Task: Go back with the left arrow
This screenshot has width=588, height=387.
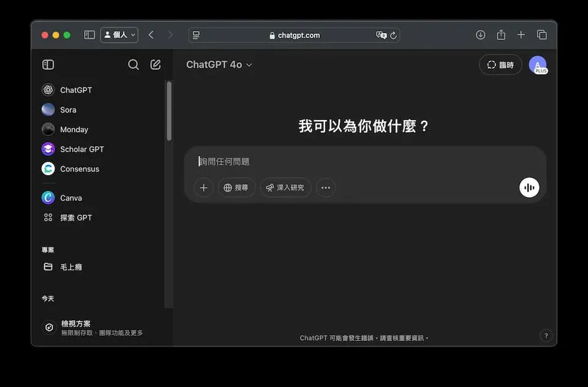Action: pyautogui.click(x=151, y=35)
